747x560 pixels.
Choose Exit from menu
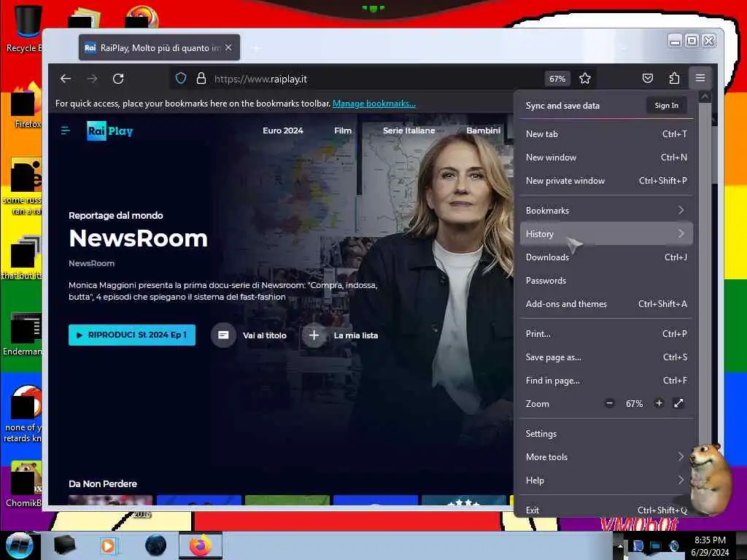click(x=606, y=510)
